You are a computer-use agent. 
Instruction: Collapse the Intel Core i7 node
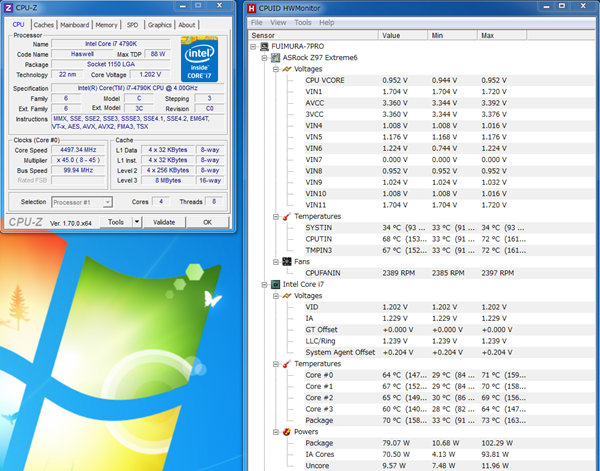(x=264, y=285)
